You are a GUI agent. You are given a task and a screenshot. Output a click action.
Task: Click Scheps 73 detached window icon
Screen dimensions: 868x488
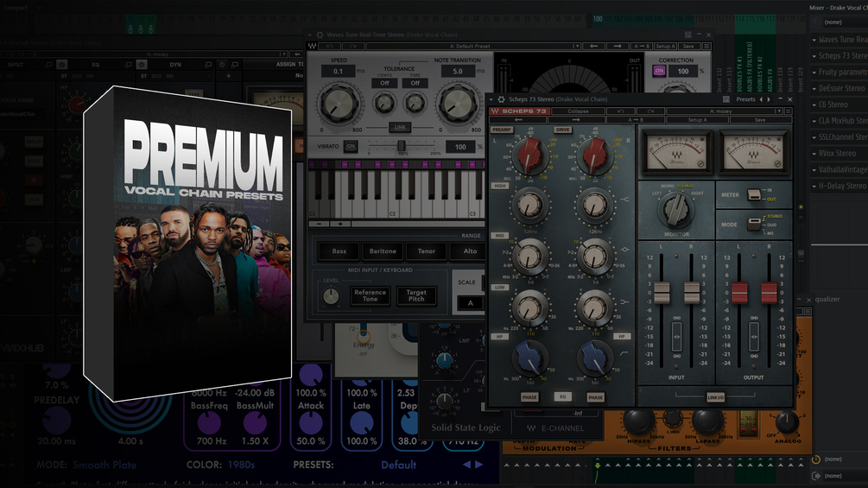click(x=726, y=99)
